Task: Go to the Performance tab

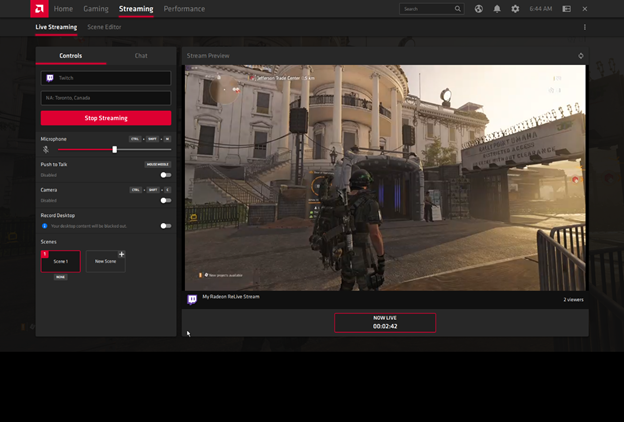Action: [184, 9]
